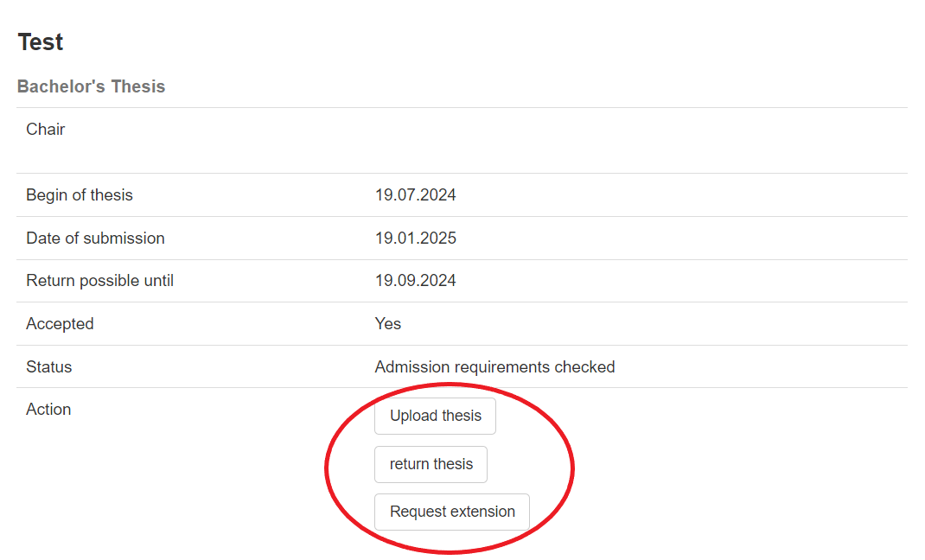
Task: Click the Accepted row label
Action: [x=60, y=324]
